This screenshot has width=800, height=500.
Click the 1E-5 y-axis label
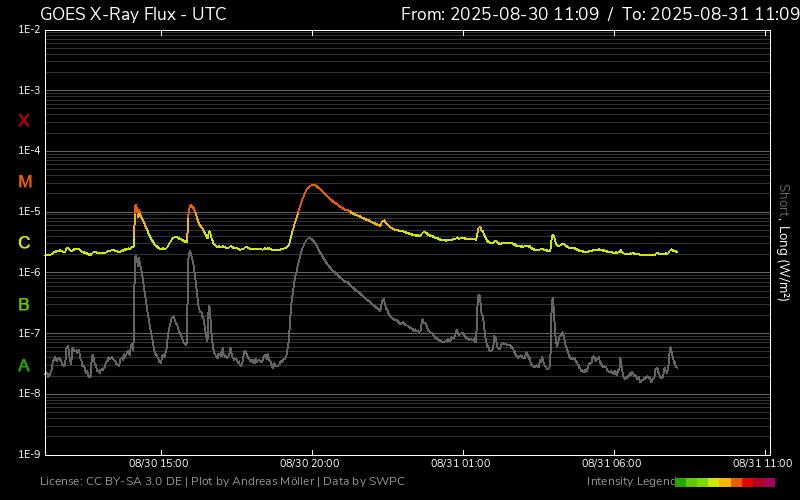29,211
